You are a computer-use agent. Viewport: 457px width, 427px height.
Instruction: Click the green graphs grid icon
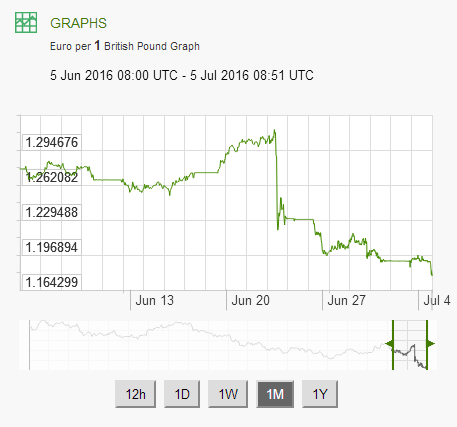(26, 23)
